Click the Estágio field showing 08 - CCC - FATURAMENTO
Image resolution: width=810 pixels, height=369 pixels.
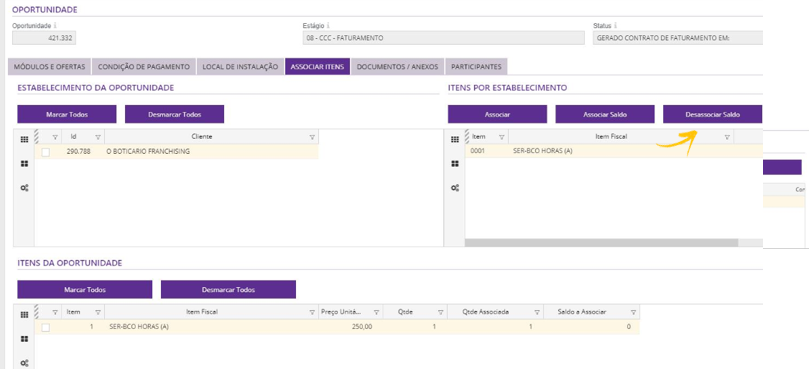tap(444, 38)
